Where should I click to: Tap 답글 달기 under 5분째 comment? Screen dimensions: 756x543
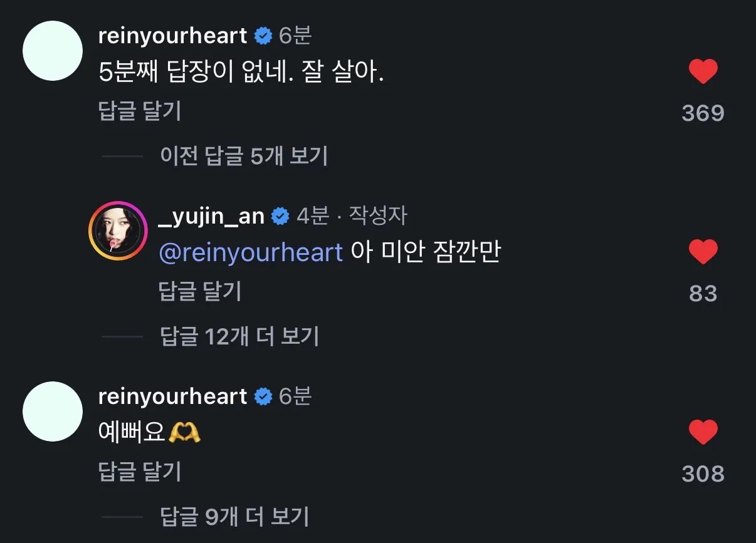point(140,111)
